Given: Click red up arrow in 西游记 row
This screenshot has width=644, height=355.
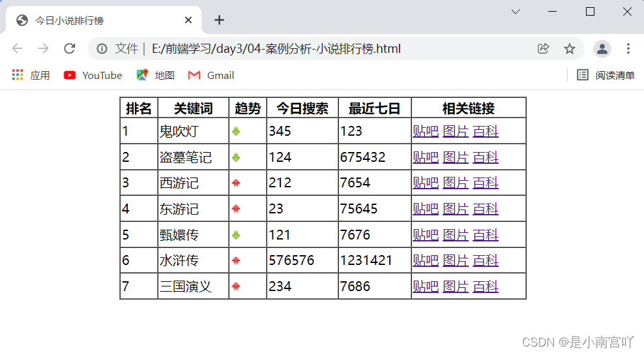Looking at the screenshot, I should (x=236, y=183).
